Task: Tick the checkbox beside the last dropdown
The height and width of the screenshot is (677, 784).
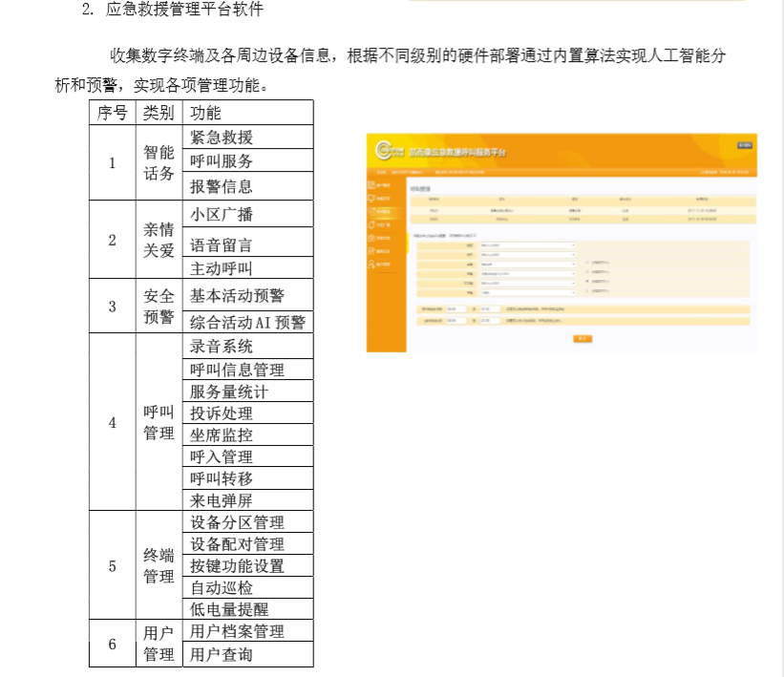Action: tap(586, 293)
